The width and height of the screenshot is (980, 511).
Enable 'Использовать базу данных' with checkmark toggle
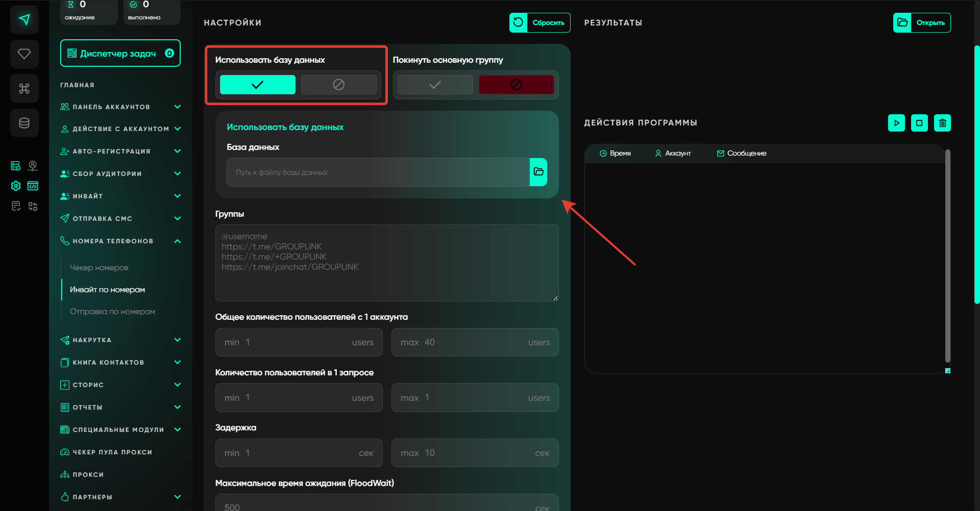point(257,85)
